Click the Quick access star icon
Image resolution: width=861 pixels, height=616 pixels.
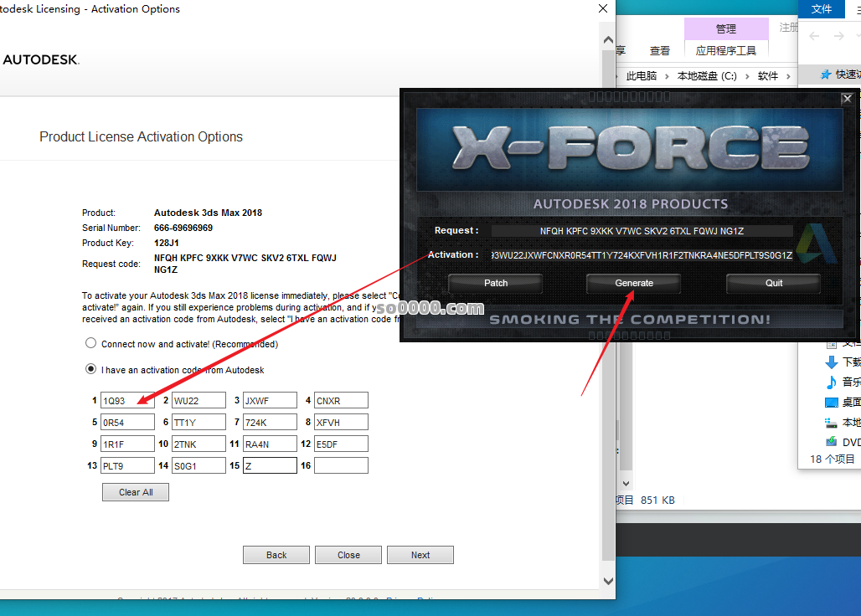coord(826,74)
